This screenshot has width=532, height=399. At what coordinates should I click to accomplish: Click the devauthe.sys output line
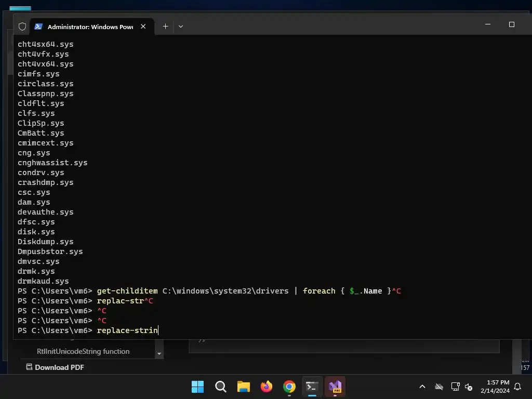46,212
